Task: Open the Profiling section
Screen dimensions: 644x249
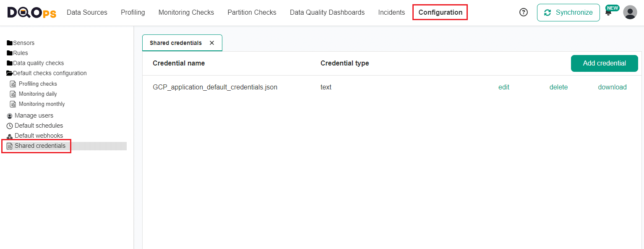Action: [x=133, y=13]
